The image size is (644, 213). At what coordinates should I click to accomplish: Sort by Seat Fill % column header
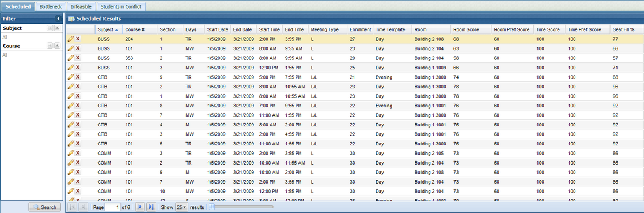coord(627,29)
